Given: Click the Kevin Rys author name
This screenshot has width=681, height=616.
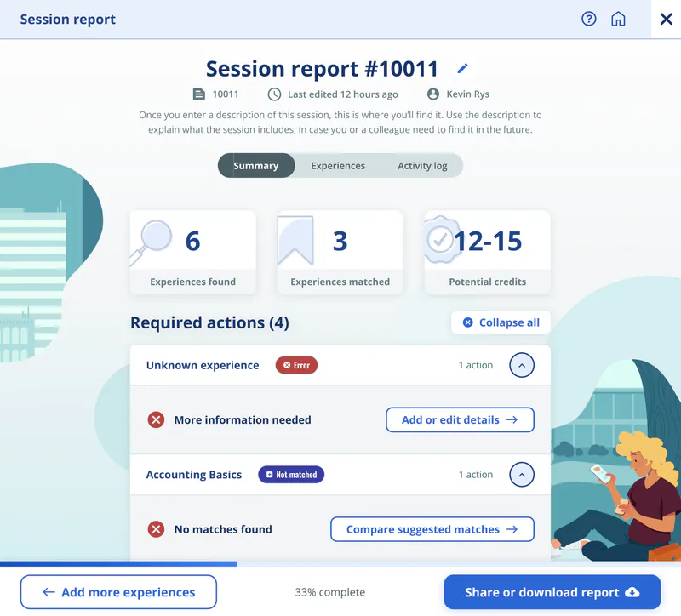Looking at the screenshot, I should pyautogui.click(x=467, y=94).
